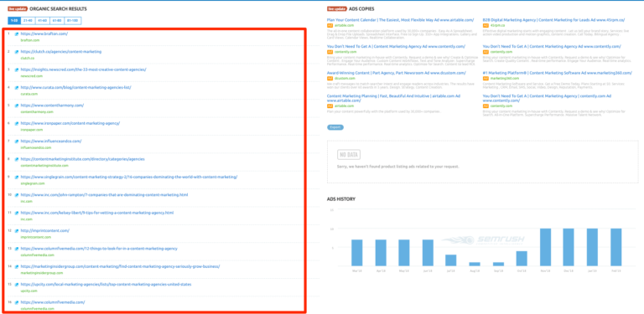Click green domain text 'brafton.com'
644x314 pixels.
[x=30, y=40]
